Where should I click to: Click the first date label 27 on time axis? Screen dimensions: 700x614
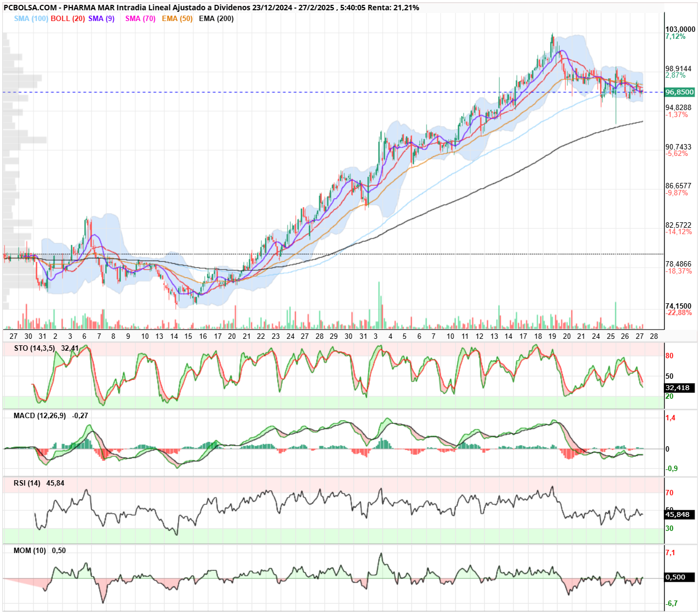(x=13, y=336)
